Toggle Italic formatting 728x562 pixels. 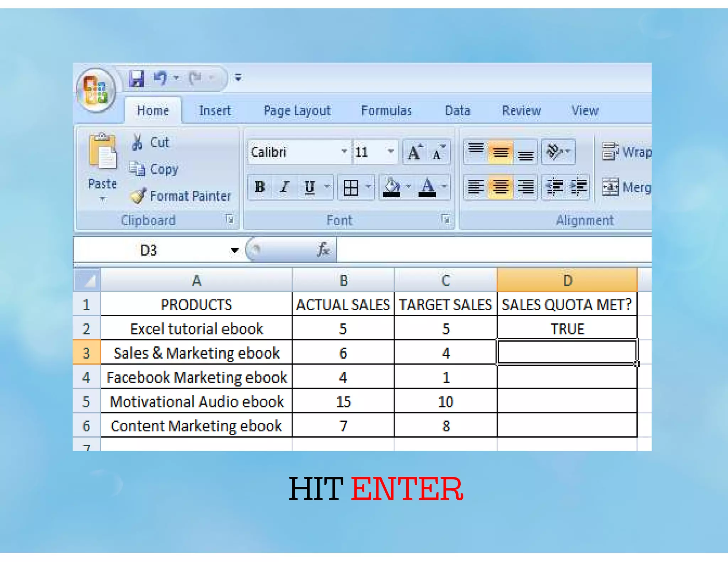click(x=284, y=187)
